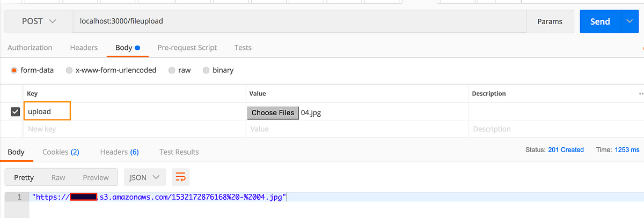Select the form-data radio option
644x218 pixels.
pos(32,70)
